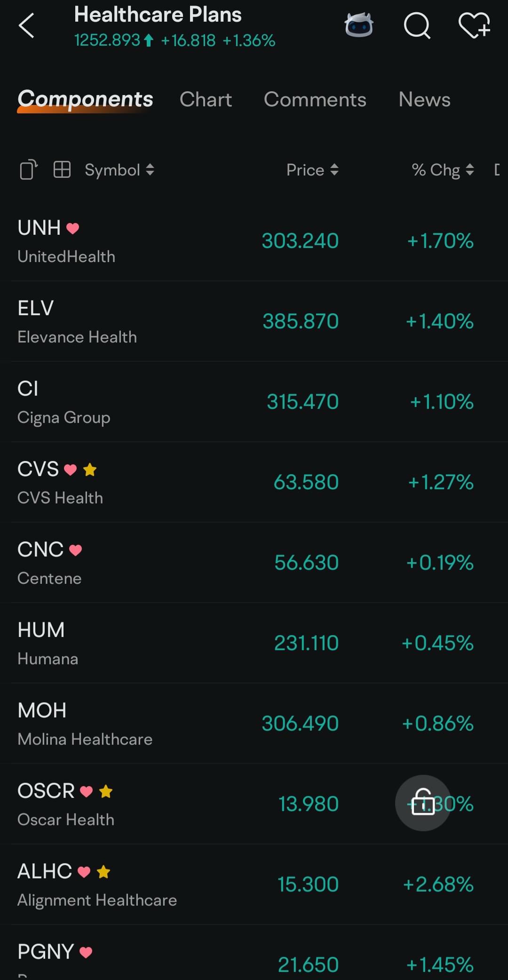This screenshot has height=980, width=508.
Task: Add Healthcare Plans to favorites heart icon
Action: coord(474,25)
